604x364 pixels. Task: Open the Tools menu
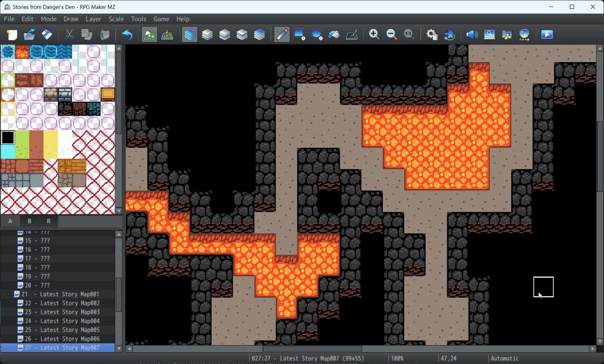tap(138, 19)
